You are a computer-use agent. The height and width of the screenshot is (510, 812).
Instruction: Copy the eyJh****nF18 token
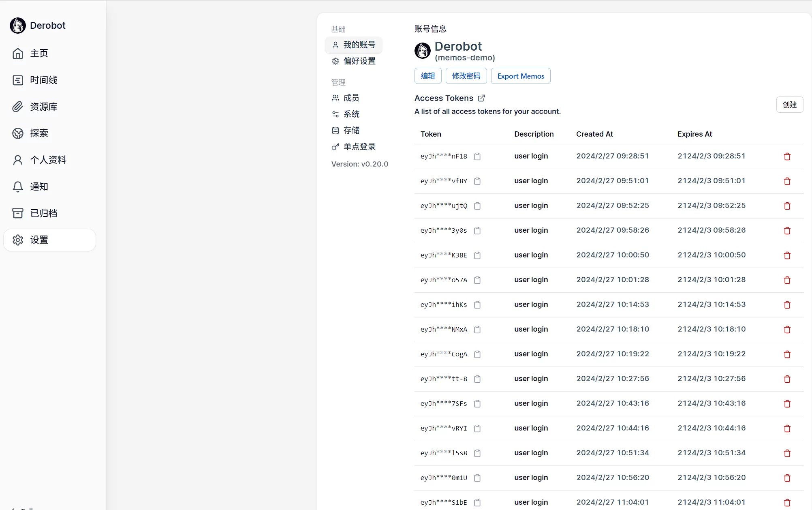[x=477, y=156]
